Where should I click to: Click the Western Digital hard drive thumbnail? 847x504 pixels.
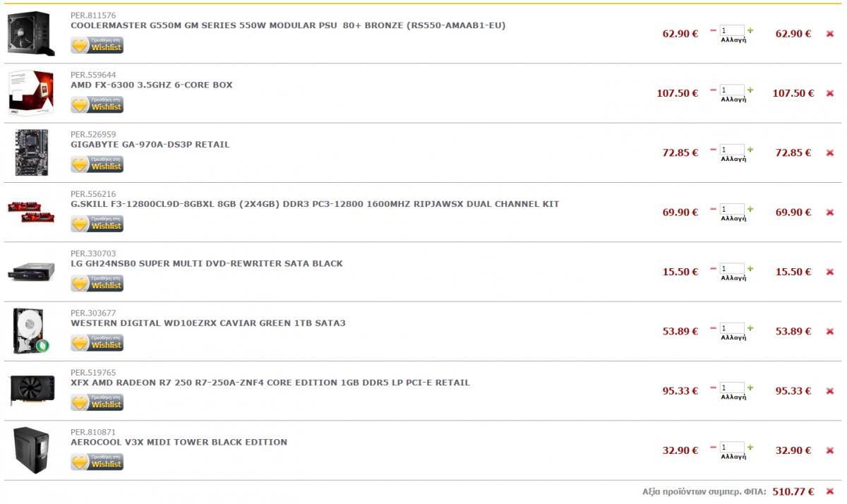30,331
